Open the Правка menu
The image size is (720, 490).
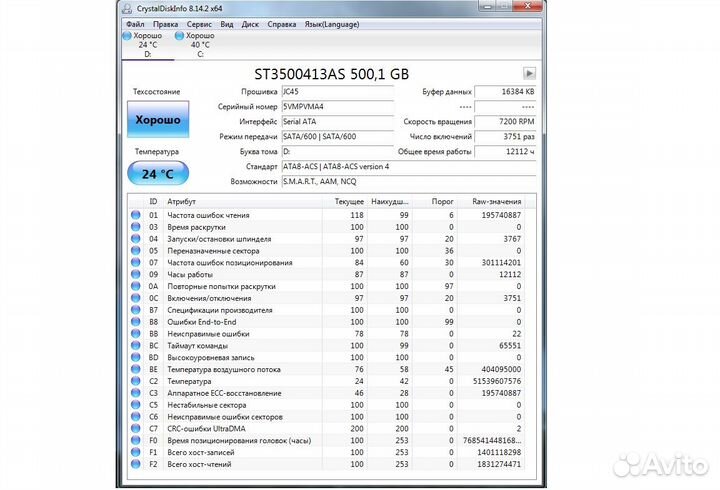click(x=165, y=24)
